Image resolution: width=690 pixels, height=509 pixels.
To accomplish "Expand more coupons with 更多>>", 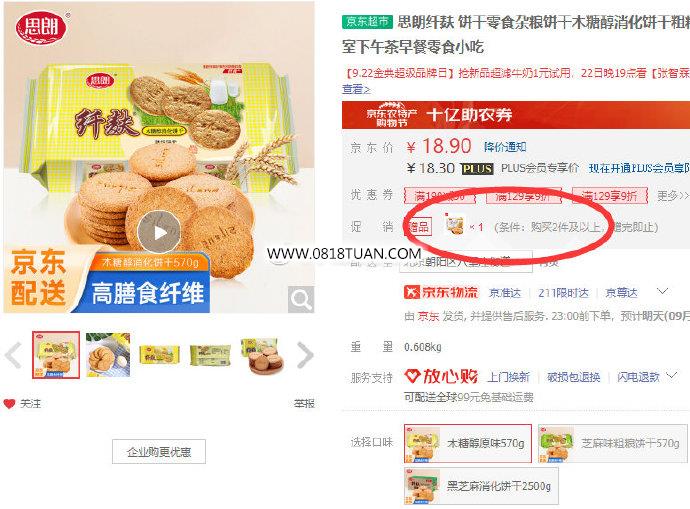I will pyautogui.click(x=672, y=195).
